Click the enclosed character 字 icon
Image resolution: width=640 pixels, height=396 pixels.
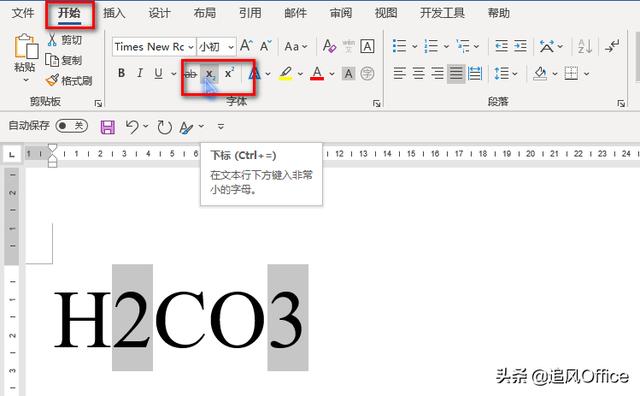[367, 74]
